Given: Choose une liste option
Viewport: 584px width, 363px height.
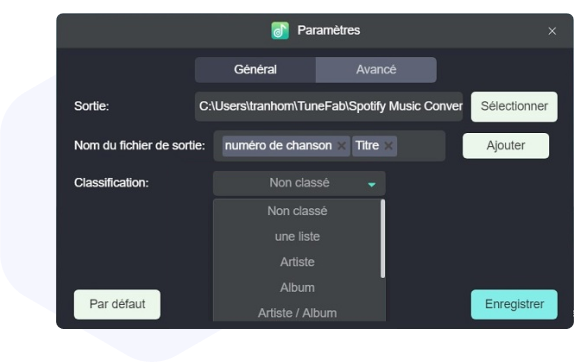Looking at the screenshot, I should pos(297,236).
